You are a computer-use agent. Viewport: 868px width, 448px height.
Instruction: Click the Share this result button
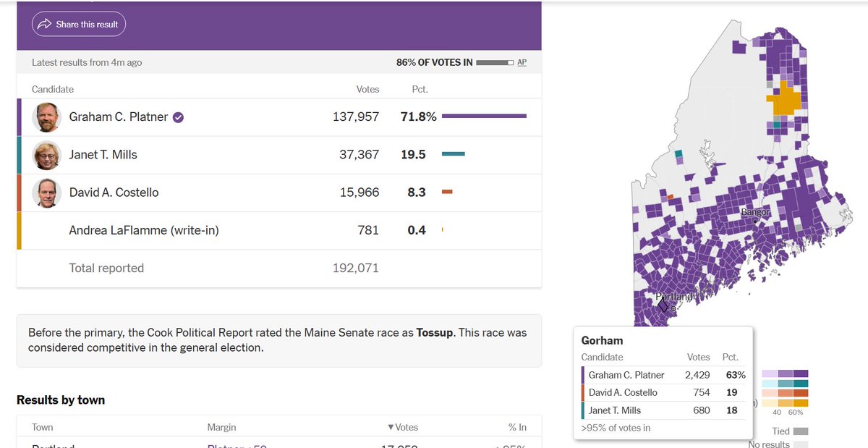pyautogui.click(x=79, y=24)
